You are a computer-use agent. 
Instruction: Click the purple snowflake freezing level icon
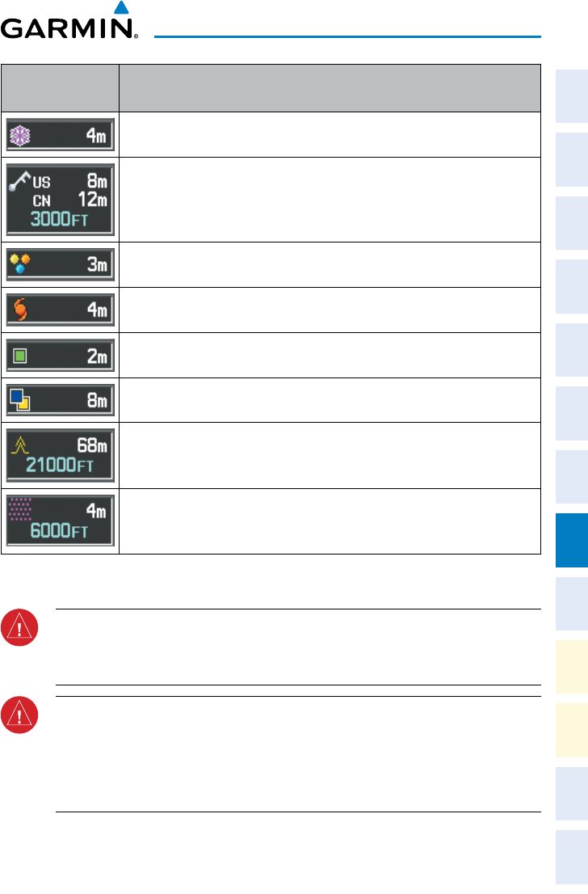[19, 134]
